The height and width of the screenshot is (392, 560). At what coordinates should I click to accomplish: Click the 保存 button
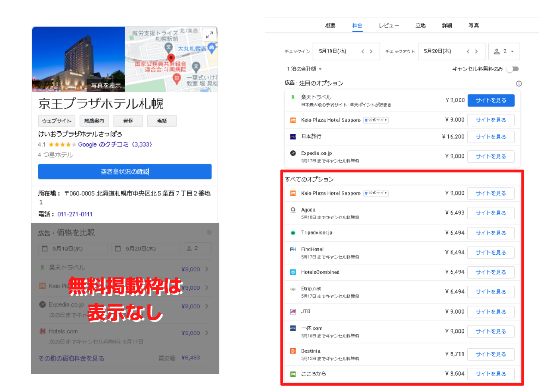[128, 121]
